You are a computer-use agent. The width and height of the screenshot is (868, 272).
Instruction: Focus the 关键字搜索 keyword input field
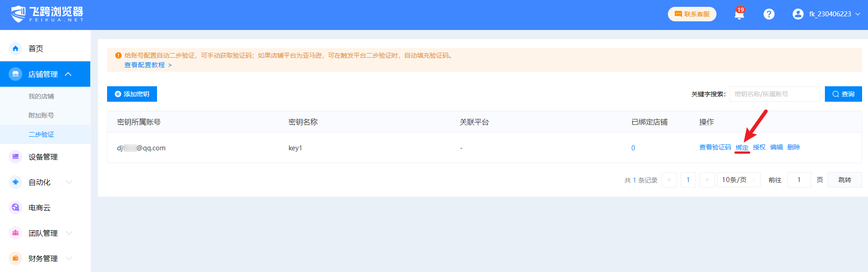(775, 94)
